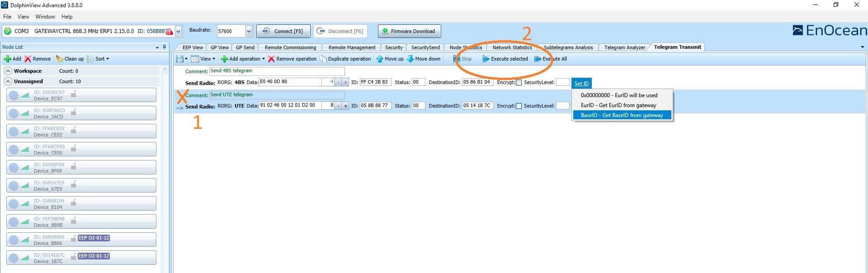
Task: Open the Sort menu in Node List
Action: click(x=98, y=59)
